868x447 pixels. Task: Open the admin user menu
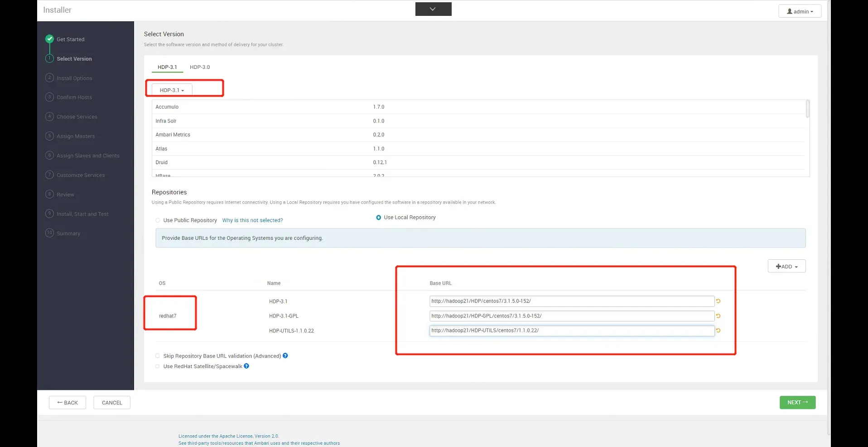point(800,11)
